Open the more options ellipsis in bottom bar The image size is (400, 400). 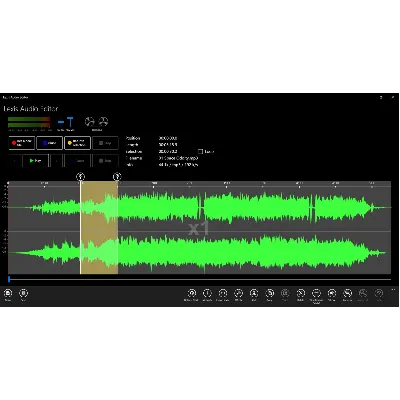tap(393, 289)
